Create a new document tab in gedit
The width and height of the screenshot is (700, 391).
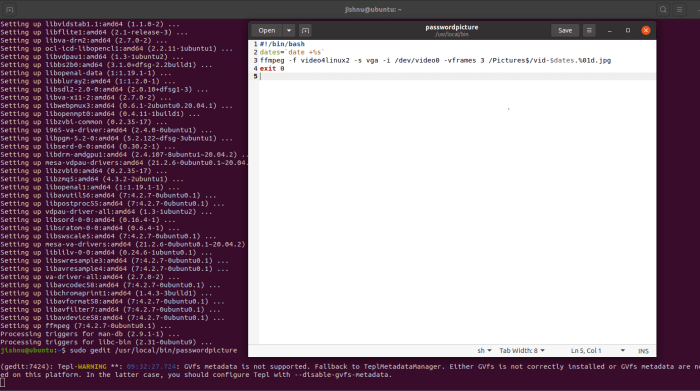coord(305,30)
